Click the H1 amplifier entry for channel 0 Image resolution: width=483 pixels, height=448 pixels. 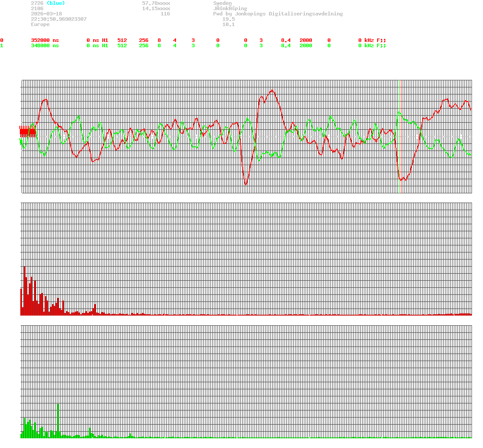pos(105,40)
